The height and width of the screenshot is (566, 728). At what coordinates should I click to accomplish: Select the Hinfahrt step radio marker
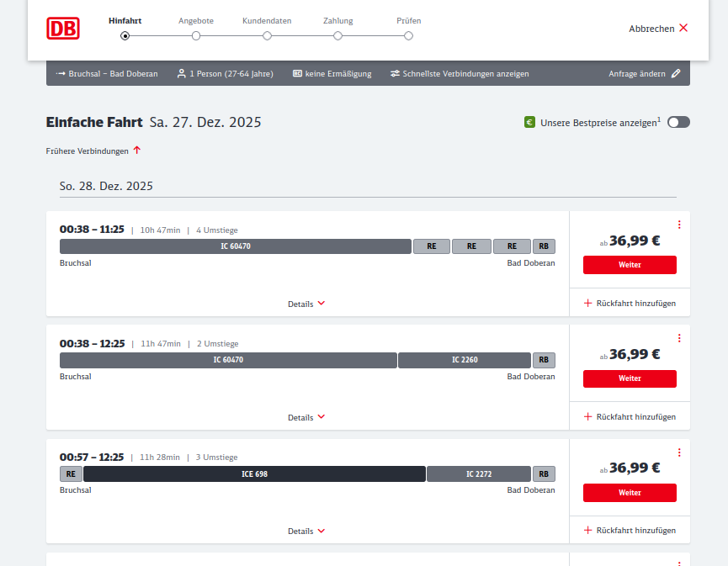tap(125, 35)
